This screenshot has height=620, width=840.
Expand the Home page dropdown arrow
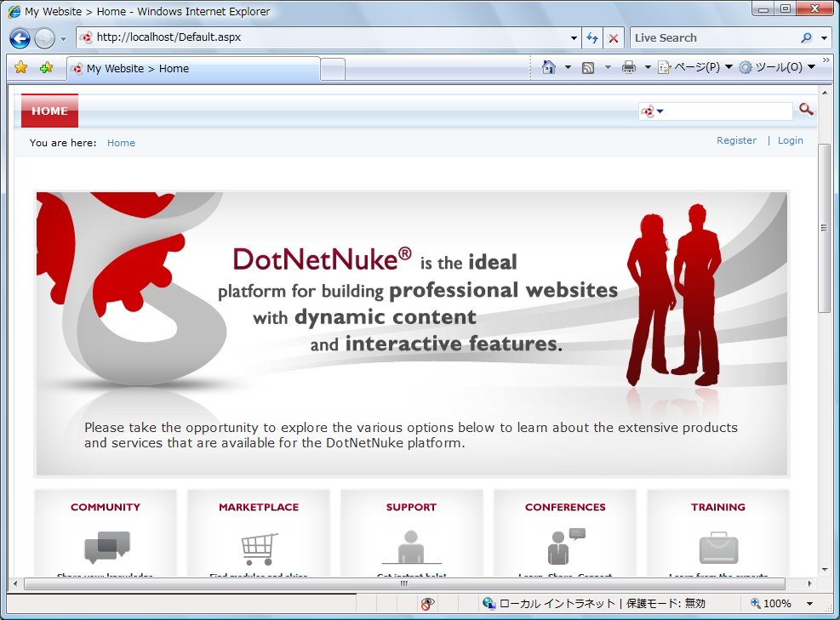coord(568,67)
